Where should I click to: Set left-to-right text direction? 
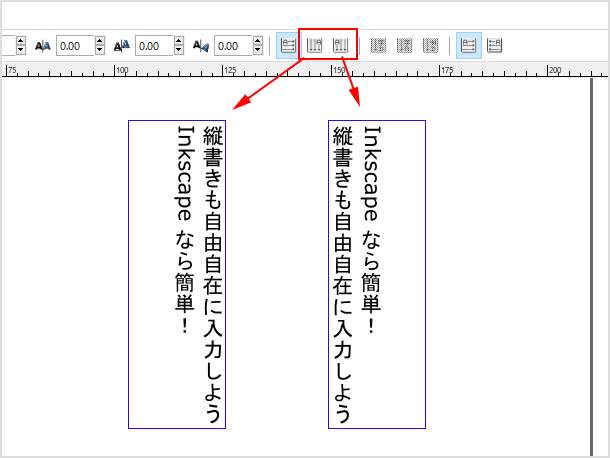point(468,46)
